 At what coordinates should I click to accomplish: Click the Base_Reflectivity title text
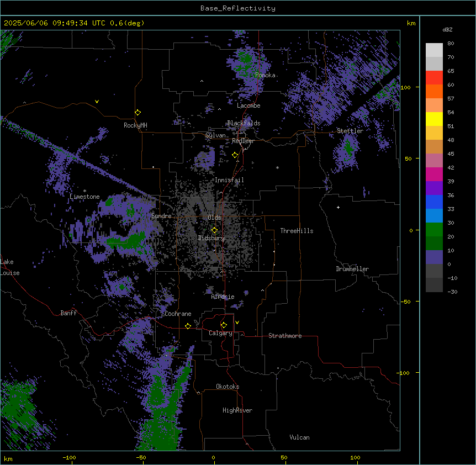pyautogui.click(x=238, y=8)
